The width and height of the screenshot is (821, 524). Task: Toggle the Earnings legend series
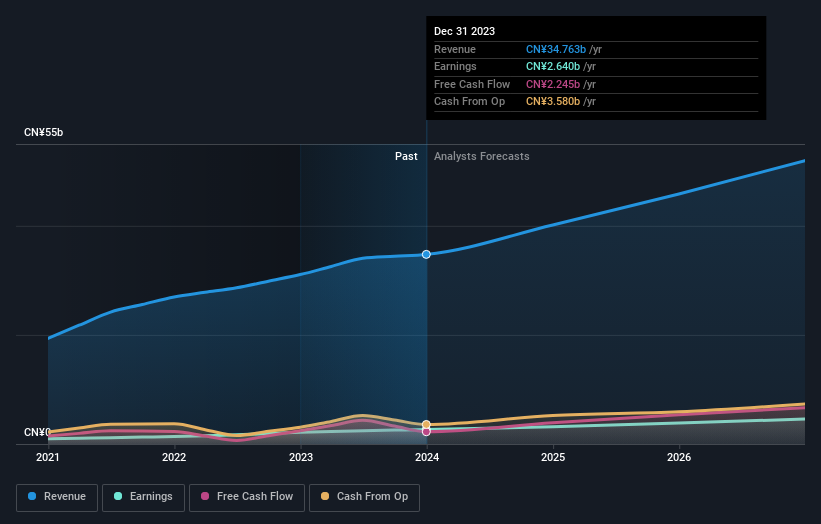(x=143, y=497)
